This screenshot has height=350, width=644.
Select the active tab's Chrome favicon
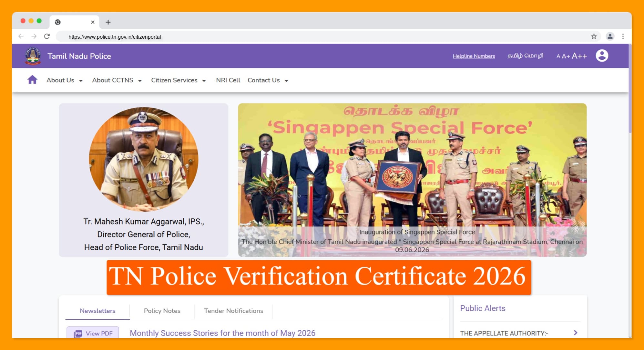pos(58,22)
